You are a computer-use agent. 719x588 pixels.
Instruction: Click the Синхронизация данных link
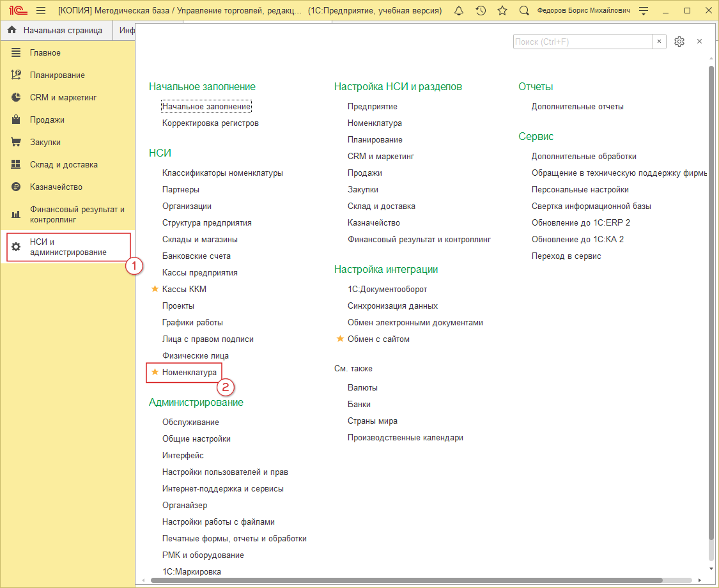coord(392,306)
